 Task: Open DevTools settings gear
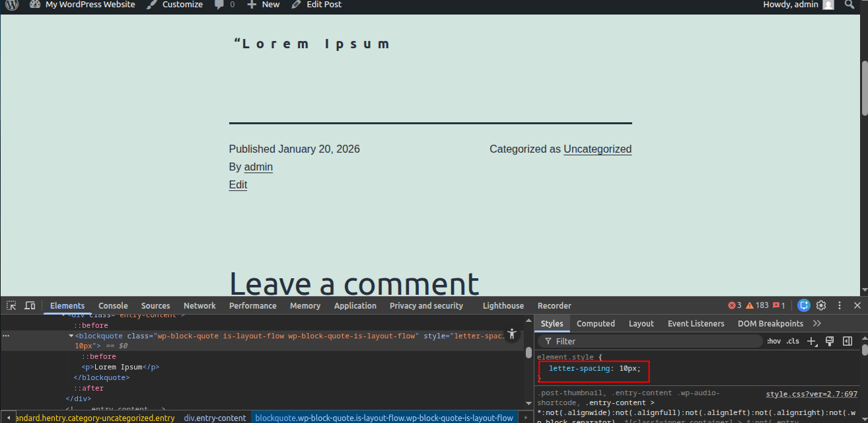click(821, 305)
